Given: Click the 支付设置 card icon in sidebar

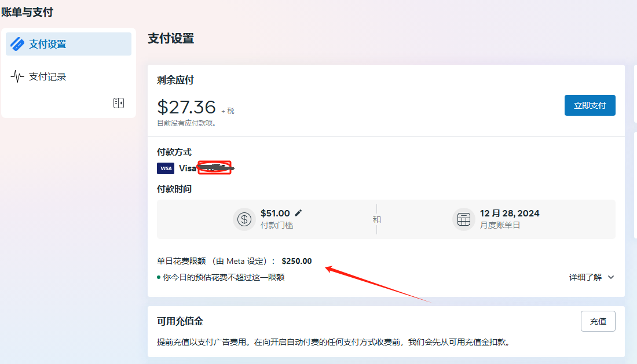Looking at the screenshot, I should point(17,44).
